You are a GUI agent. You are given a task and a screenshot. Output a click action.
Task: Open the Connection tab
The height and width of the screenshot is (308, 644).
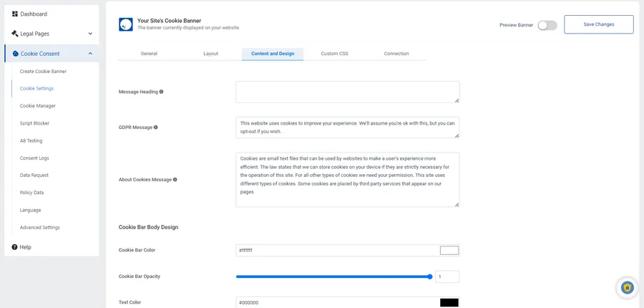point(396,54)
